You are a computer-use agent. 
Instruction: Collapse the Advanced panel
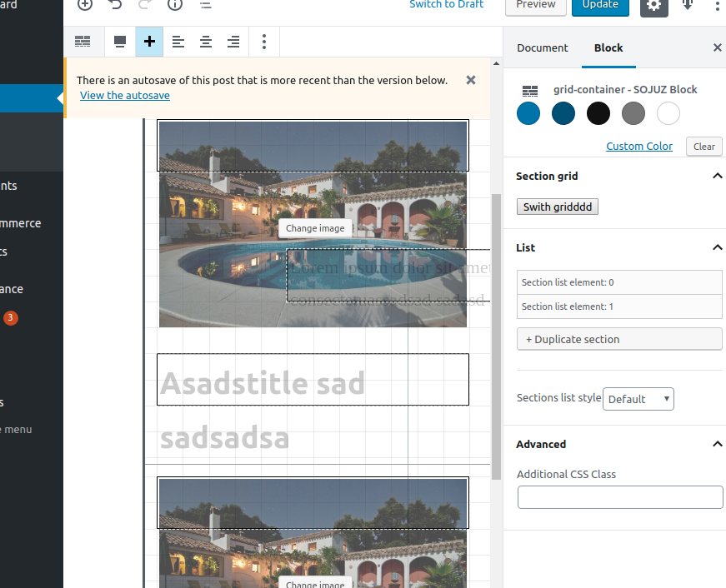tap(717, 444)
